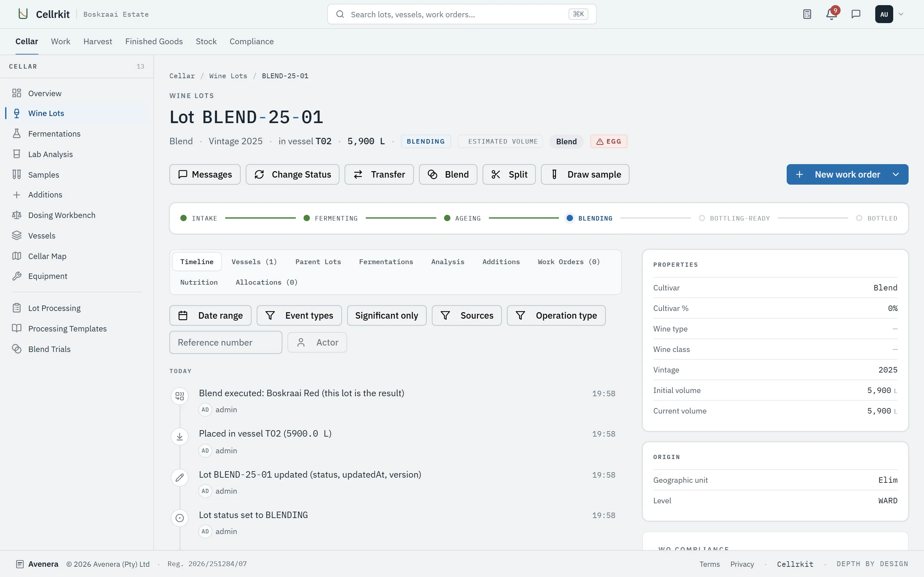The height and width of the screenshot is (577, 924).
Task: Expand the New work order dropdown arrow
Action: click(895, 174)
